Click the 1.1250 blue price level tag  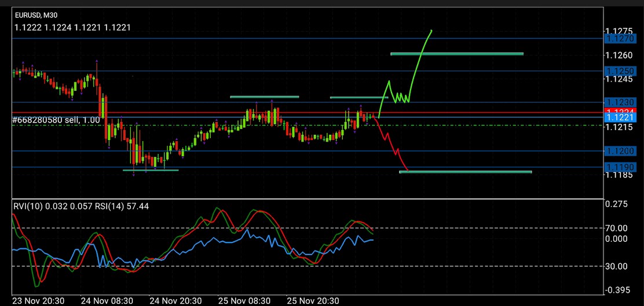click(x=620, y=71)
